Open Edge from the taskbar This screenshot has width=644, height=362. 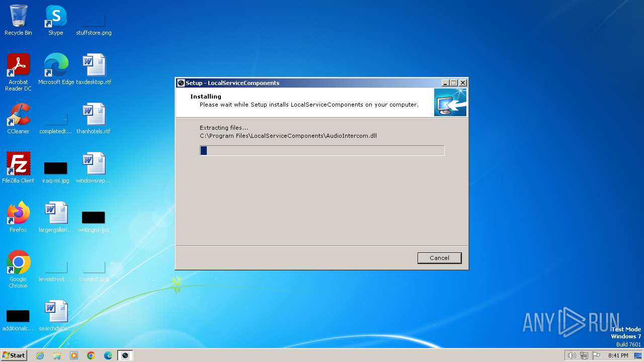click(108, 355)
